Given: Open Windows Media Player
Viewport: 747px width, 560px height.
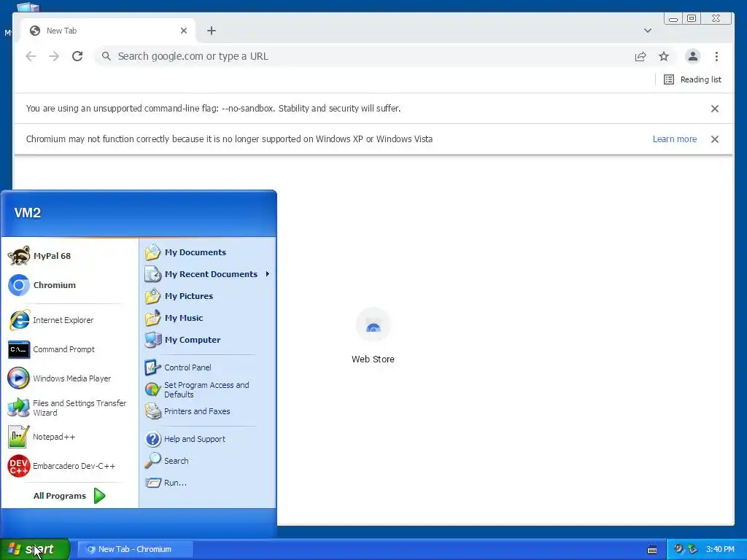Looking at the screenshot, I should click(71, 378).
